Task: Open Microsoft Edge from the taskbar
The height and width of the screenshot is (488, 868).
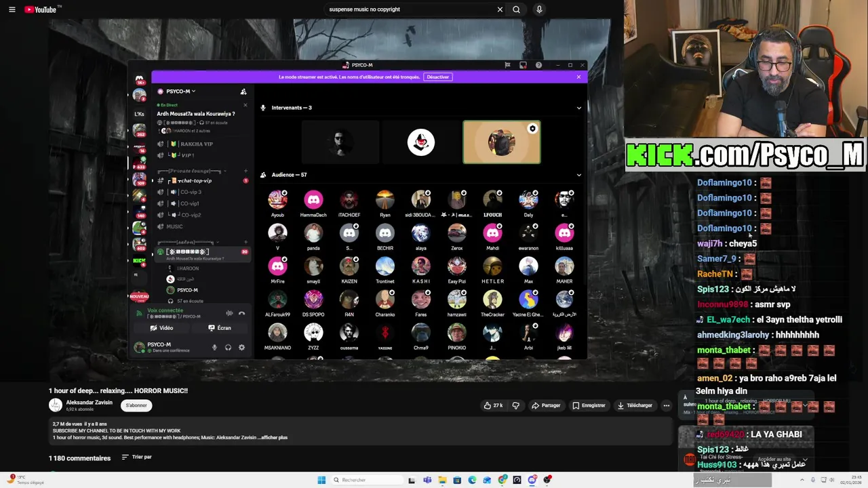Action: coord(472,480)
